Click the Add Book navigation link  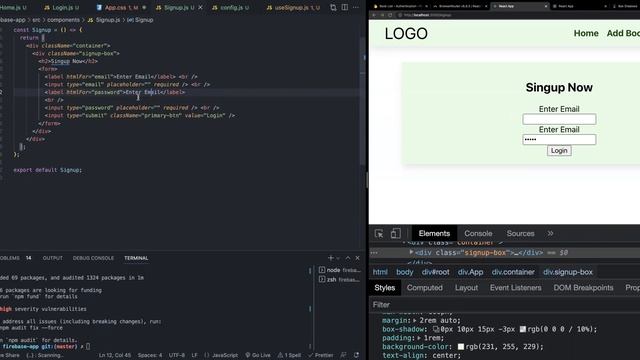[623, 33]
